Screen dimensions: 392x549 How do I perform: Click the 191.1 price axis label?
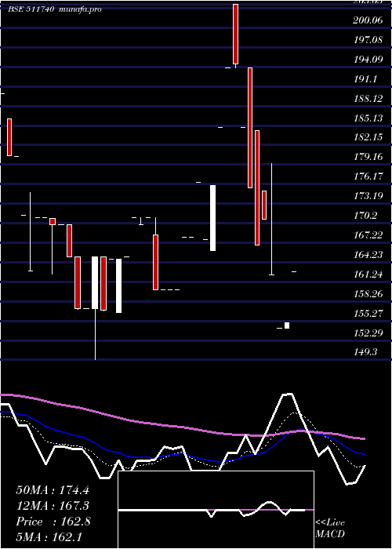tap(365, 79)
